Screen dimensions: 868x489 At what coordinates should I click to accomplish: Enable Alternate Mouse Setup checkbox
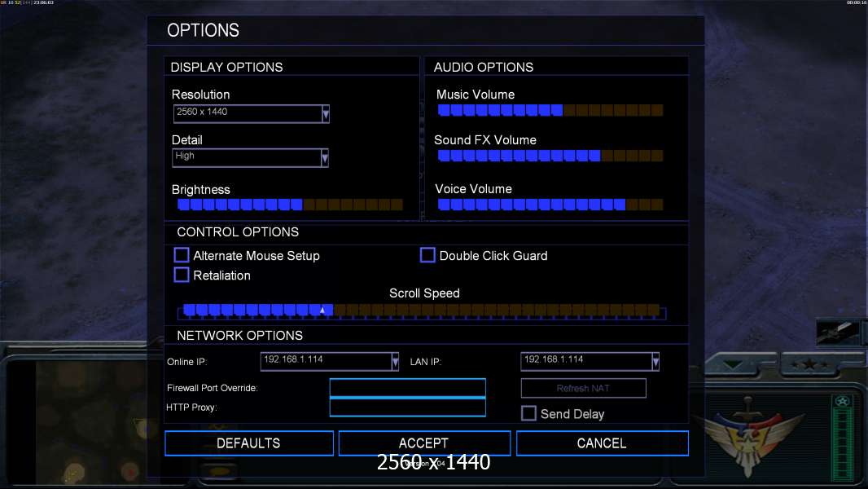click(x=182, y=256)
